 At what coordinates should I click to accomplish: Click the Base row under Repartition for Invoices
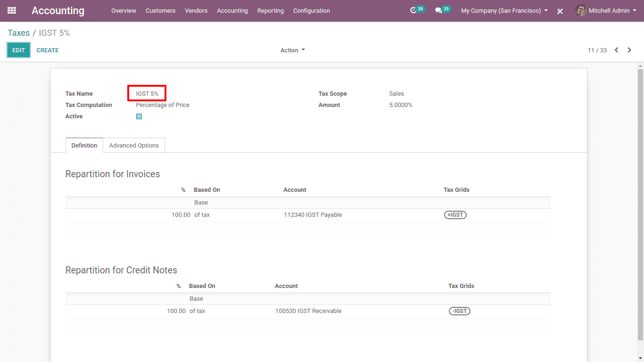(x=308, y=203)
